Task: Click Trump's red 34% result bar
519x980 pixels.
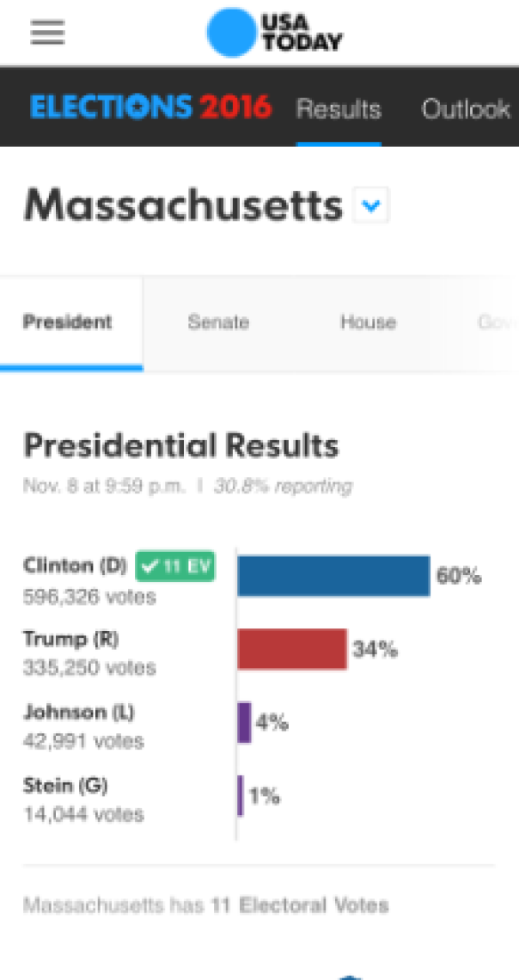Action: click(291, 649)
